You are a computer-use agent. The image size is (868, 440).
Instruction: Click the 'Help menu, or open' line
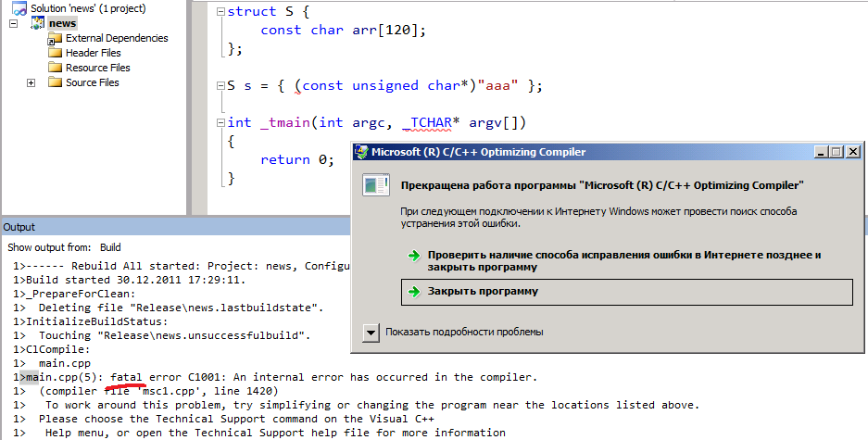[x=259, y=433]
